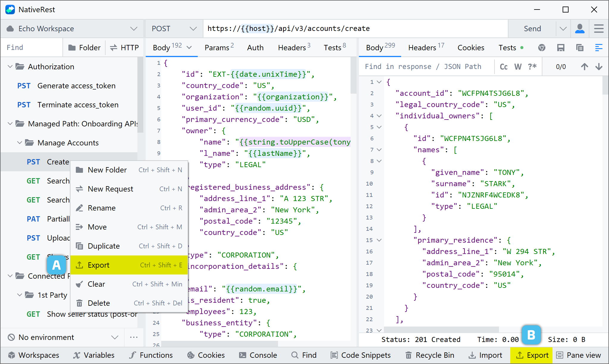This screenshot has height=364, width=609.
Task: Click inside the request URL field
Action: click(x=357, y=29)
